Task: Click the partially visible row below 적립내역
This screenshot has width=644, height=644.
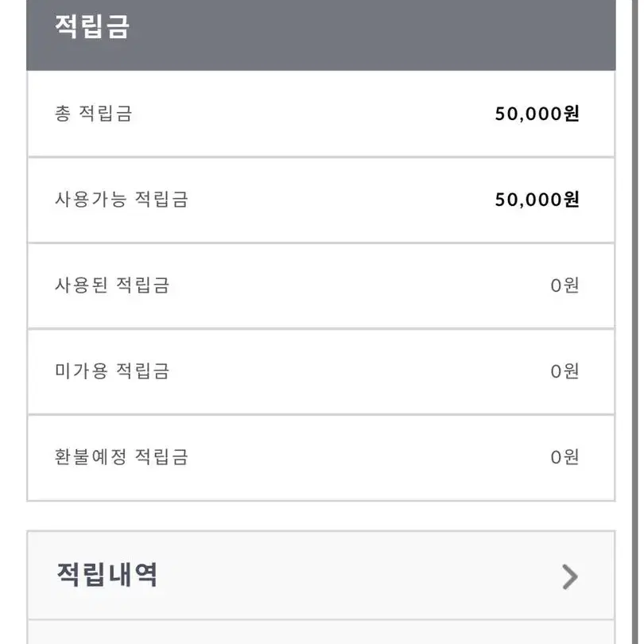Action: (x=320, y=632)
